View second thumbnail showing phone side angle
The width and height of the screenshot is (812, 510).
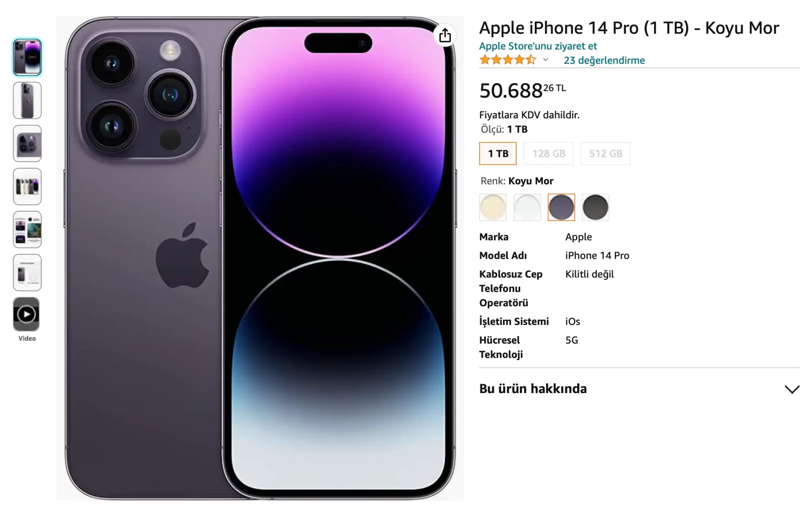(27, 100)
